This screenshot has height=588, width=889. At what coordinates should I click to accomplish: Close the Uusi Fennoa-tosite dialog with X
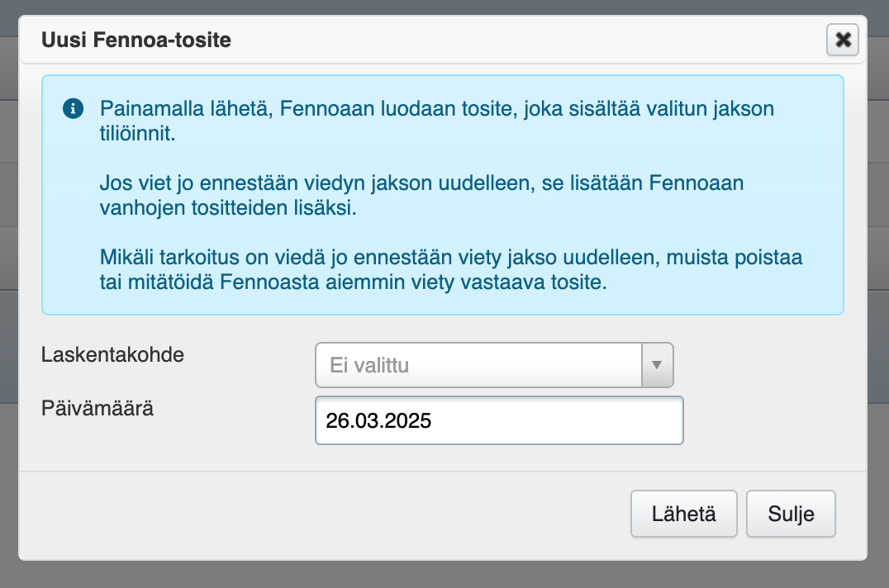click(843, 40)
